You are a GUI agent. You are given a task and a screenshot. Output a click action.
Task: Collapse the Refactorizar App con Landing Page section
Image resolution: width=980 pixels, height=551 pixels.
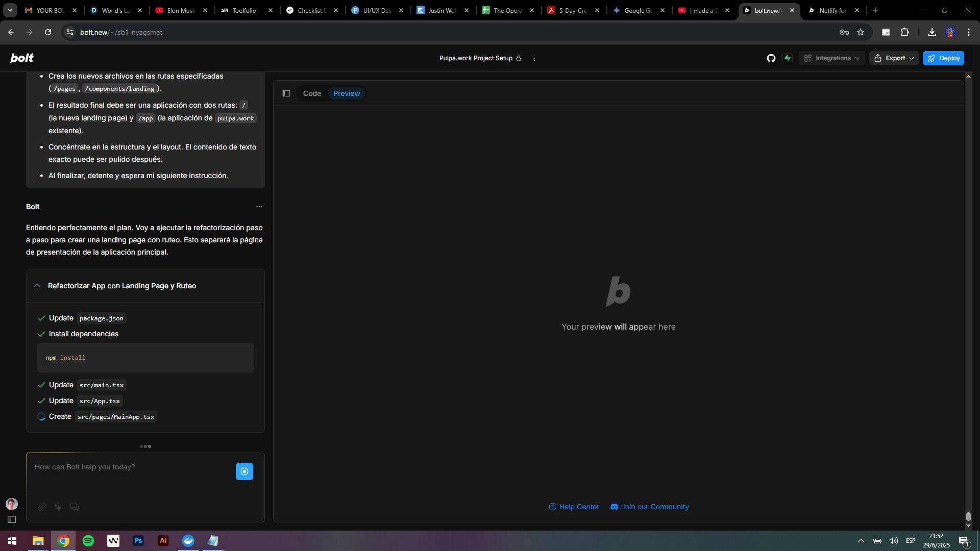(37, 286)
